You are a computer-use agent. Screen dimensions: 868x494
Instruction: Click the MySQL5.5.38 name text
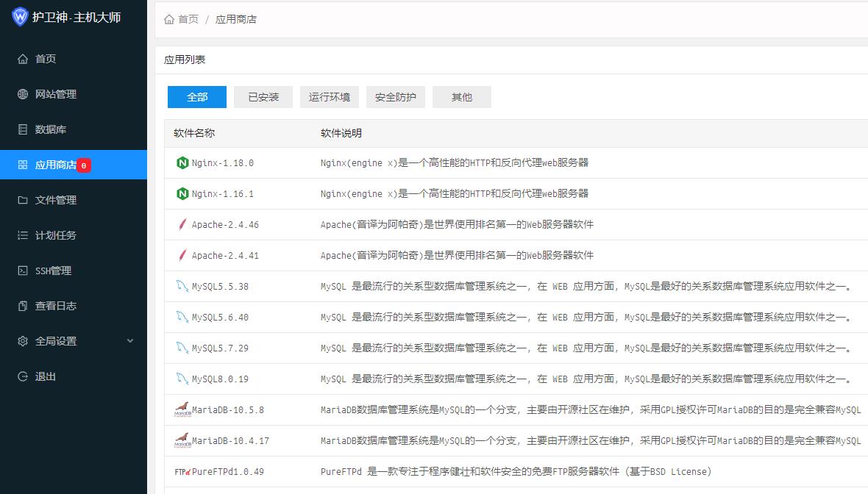[221, 287]
